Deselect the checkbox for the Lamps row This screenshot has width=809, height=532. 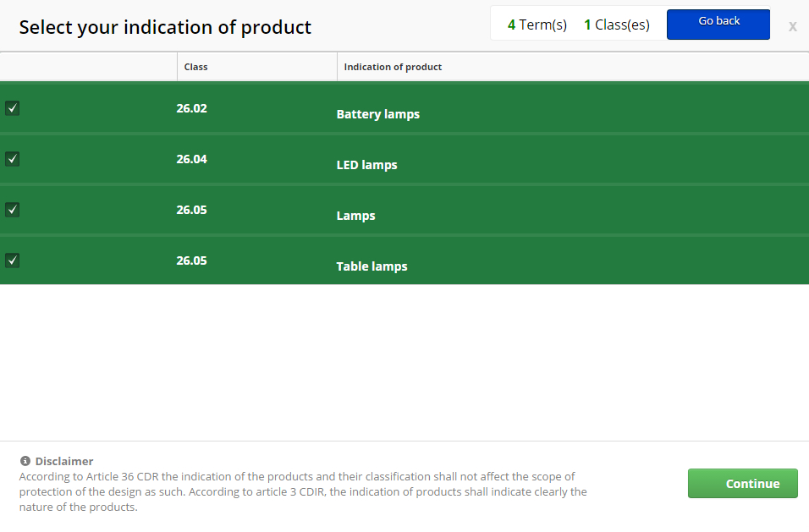(x=13, y=210)
